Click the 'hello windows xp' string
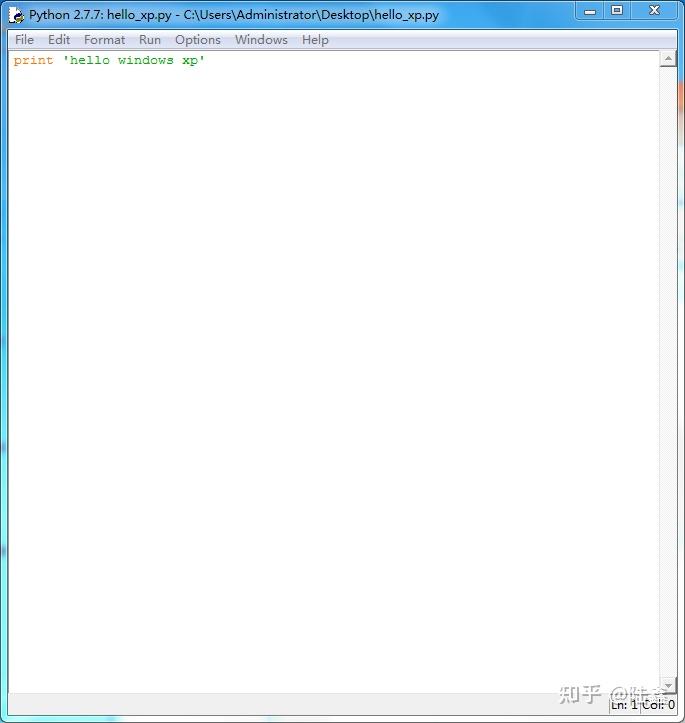685x723 pixels. [x=134, y=60]
